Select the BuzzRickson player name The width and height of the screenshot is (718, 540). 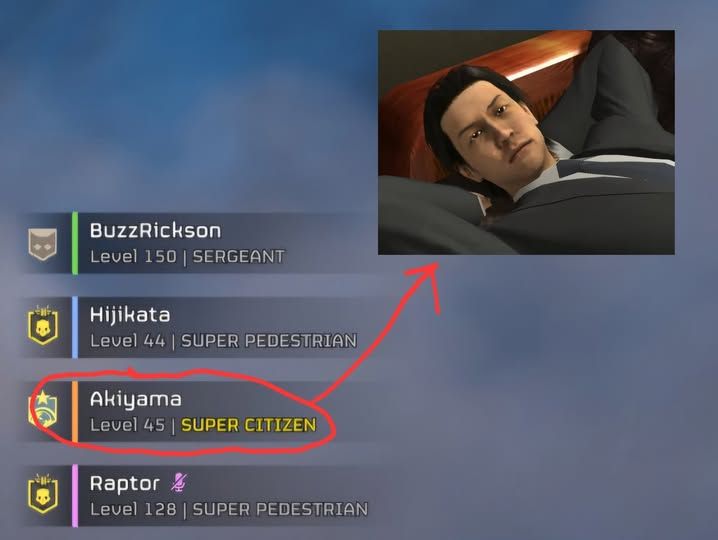155,230
